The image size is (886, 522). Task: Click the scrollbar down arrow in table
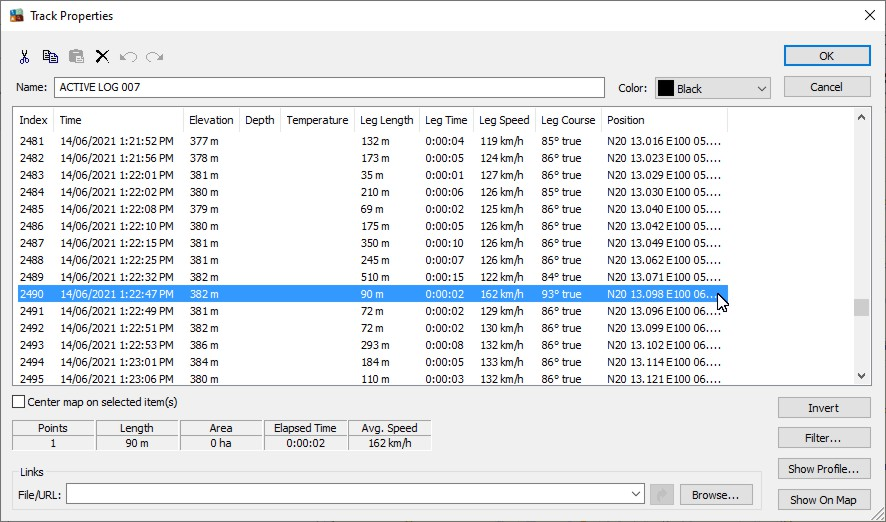[861, 376]
